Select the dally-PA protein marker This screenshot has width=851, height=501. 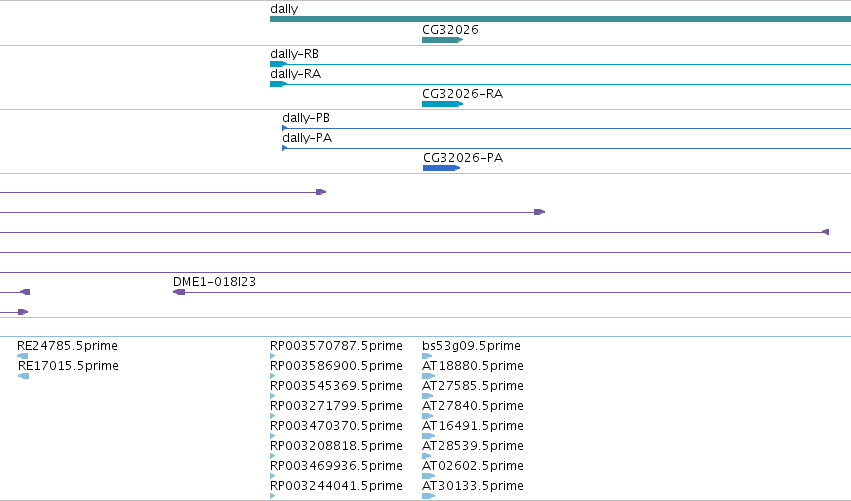point(284,148)
